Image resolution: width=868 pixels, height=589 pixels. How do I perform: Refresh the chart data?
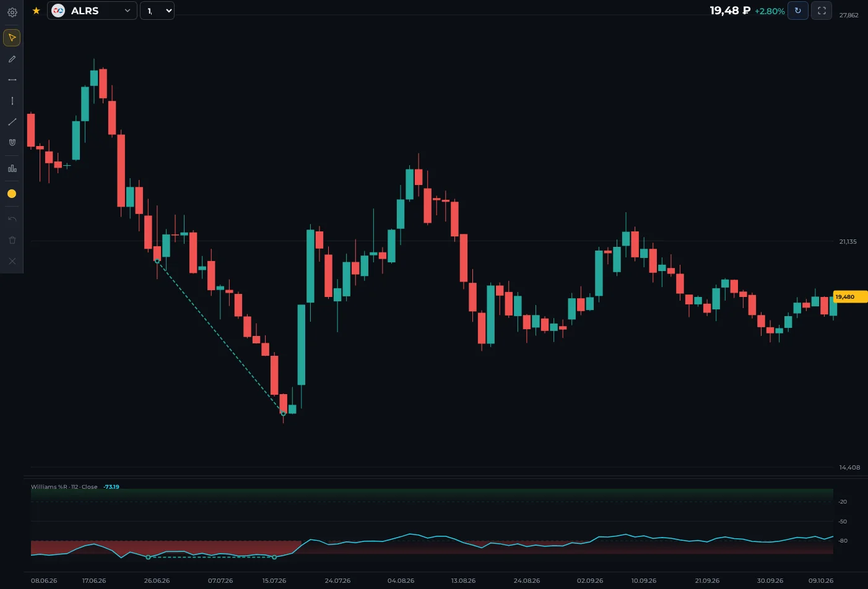point(797,11)
